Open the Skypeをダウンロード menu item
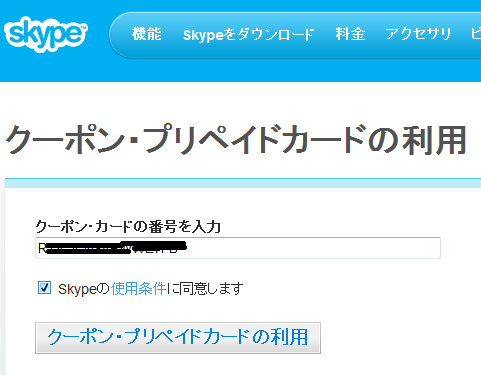Image resolution: width=481 pixels, height=375 pixels. [249, 35]
